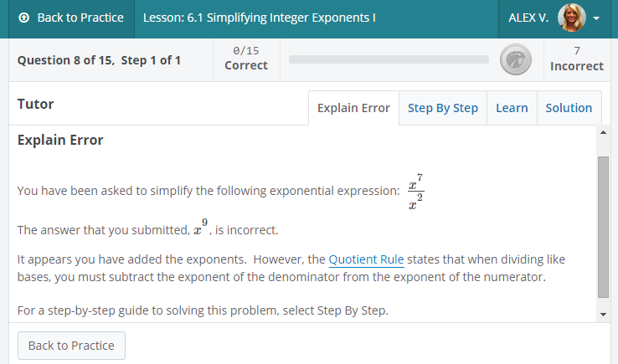This screenshot has height=364, width=618.
Task: Click the 0/15 Correct counter
Action: point(246,59)
